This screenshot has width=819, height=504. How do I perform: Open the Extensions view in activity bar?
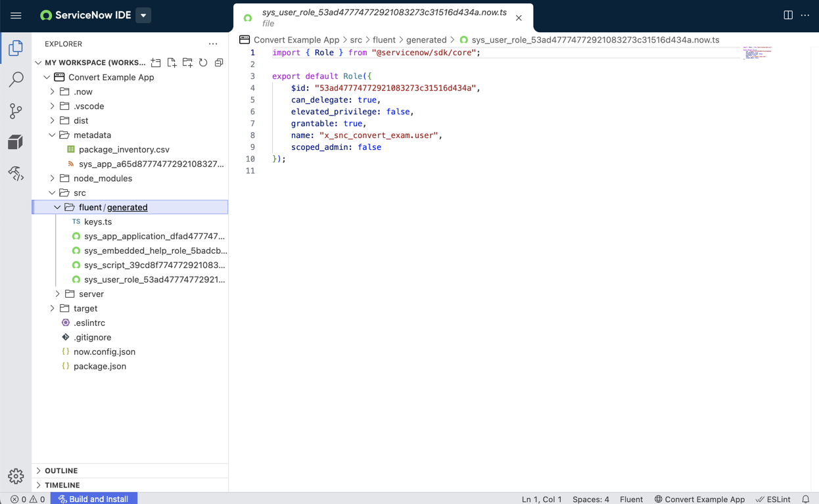(16, 142)
